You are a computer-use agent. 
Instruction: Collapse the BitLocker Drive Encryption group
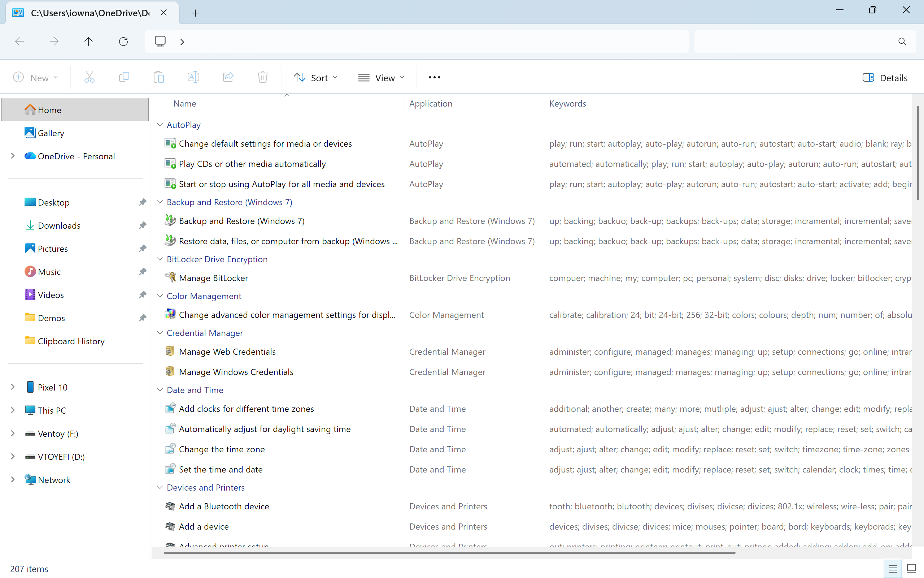(x=160, y=259)
